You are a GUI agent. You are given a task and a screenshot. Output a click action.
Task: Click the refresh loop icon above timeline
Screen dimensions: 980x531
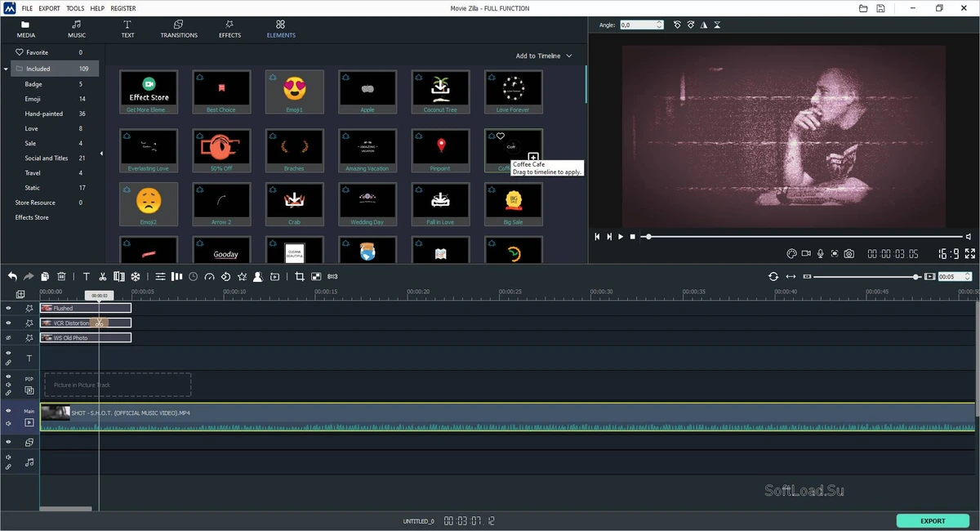point(773,277)
